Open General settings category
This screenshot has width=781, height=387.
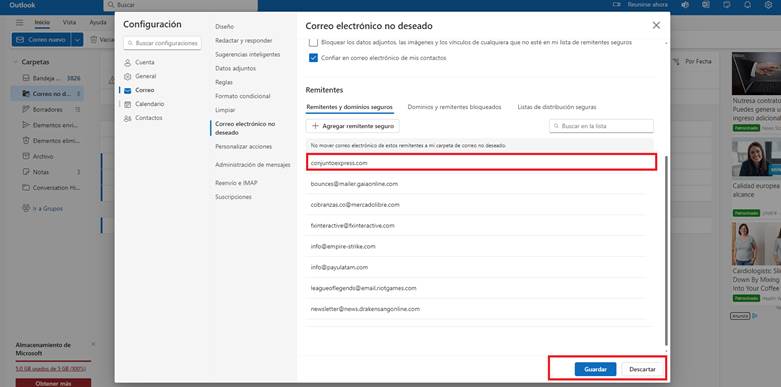[140, 76]
